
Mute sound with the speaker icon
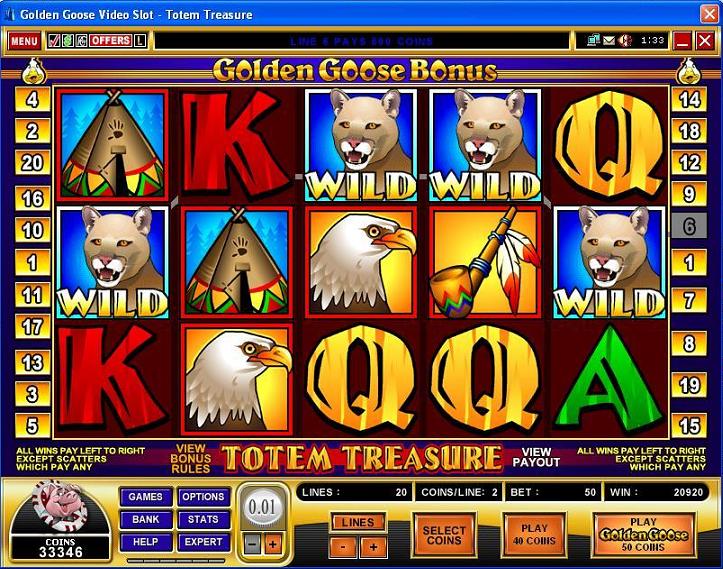tap(625, 41)
